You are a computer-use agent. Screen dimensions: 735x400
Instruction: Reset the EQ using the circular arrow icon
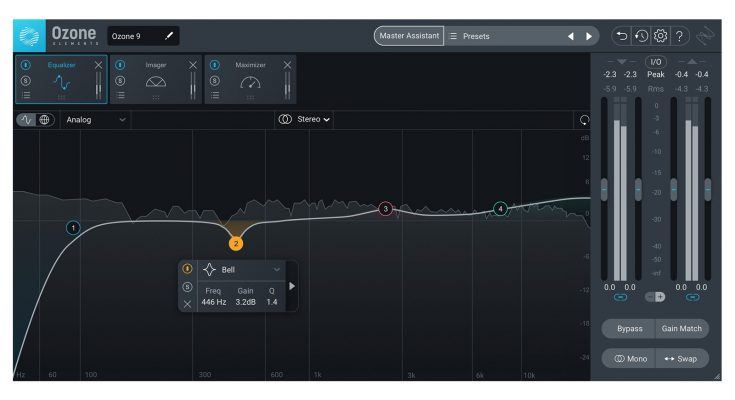(585, 120)
